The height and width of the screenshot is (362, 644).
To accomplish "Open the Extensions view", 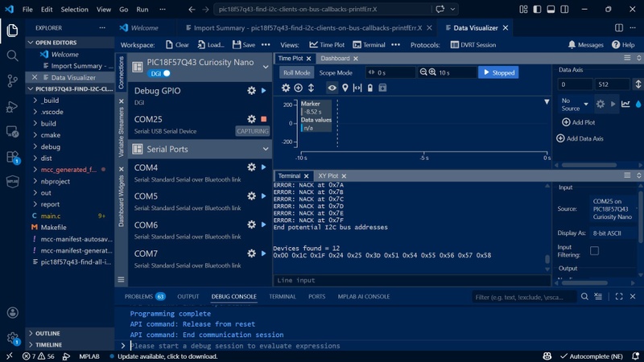I will (12, 157).
